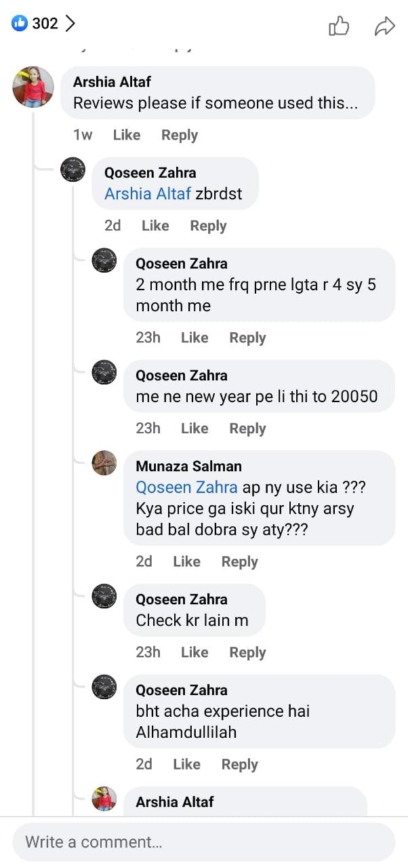This screenshot has height=868, width=408.
Task: Open the 302 reactions list chevron
Action: [69, 23]
